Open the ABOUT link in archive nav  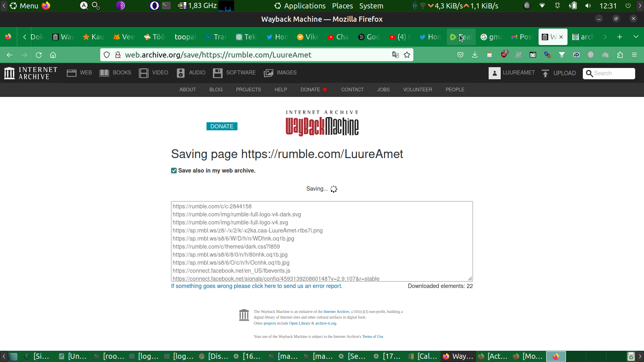pos(188,90)
